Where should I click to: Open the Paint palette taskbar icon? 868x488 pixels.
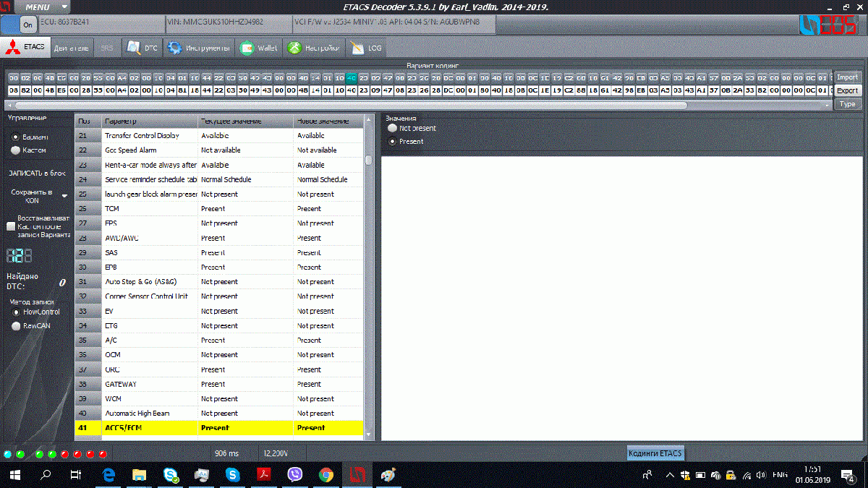click(388, 475)
